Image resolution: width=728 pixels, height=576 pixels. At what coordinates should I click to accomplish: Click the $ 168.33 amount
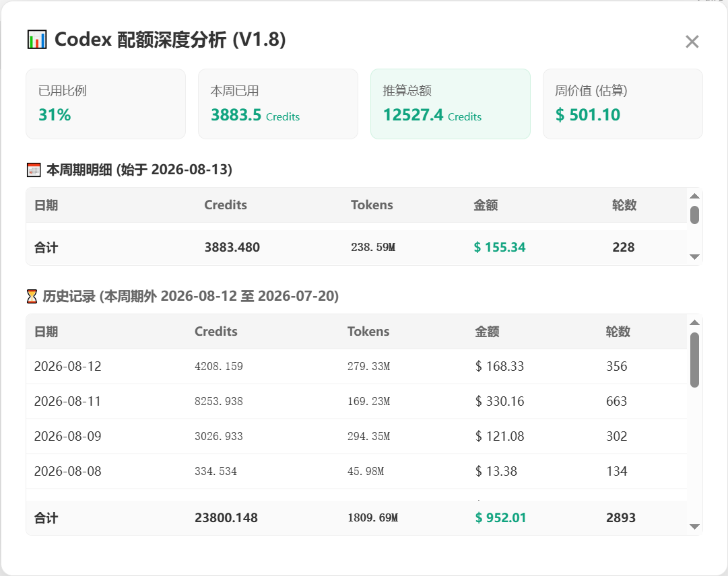(x=500, y=366)
